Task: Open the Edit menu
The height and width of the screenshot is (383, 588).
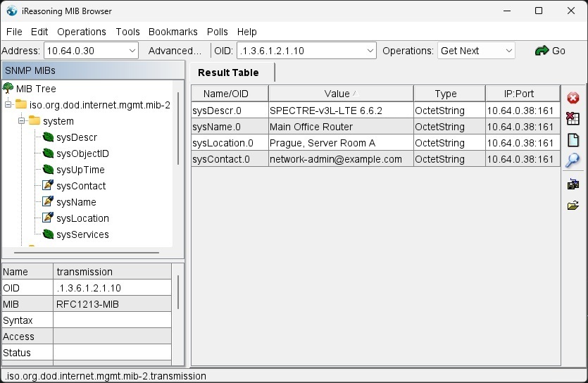Action: point(39,32)
